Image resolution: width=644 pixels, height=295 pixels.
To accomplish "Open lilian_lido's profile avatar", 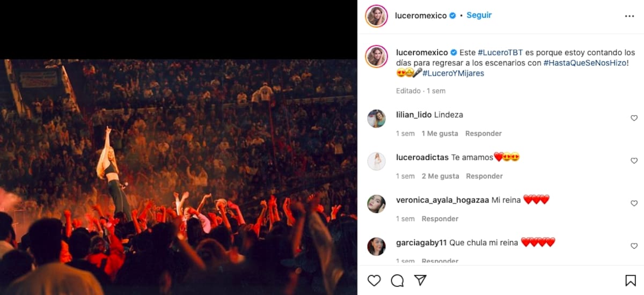I will point(376,119).
